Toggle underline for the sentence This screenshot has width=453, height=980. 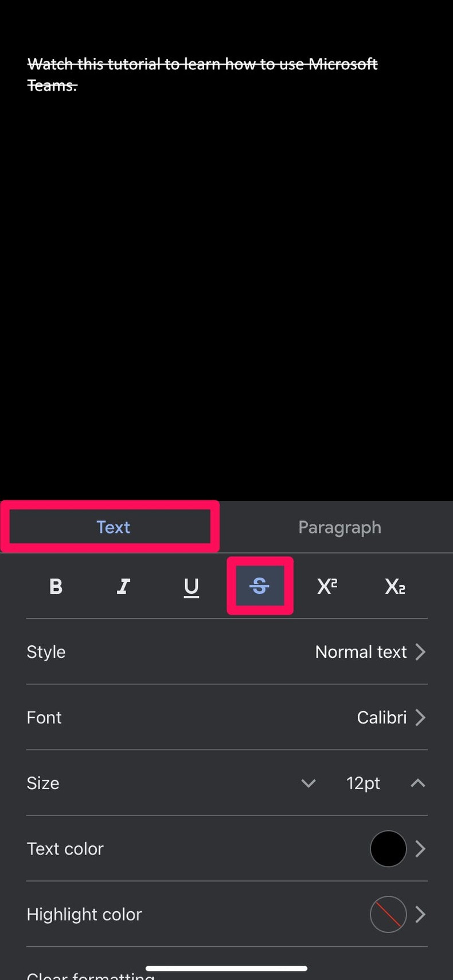coord(191,586)
